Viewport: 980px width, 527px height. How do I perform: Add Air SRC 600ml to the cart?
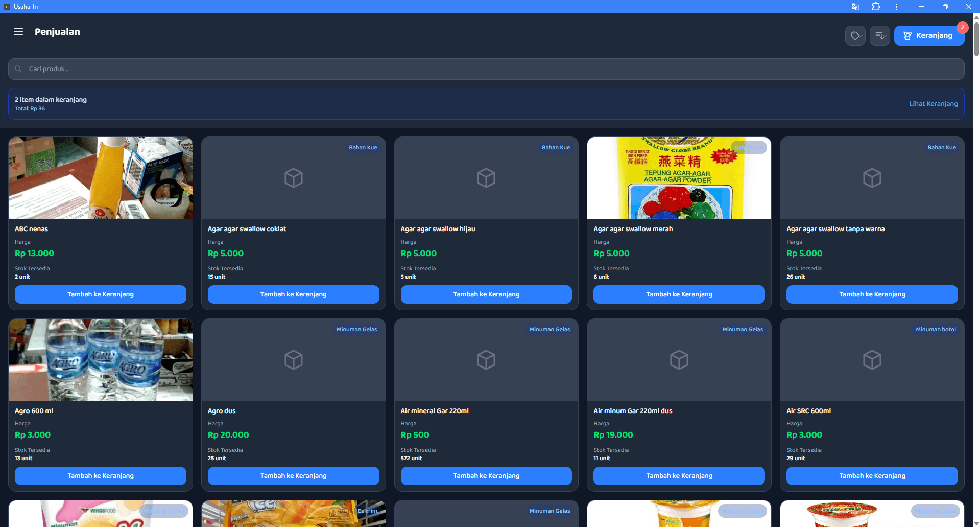pyautogui.click(x=872, y=475)
